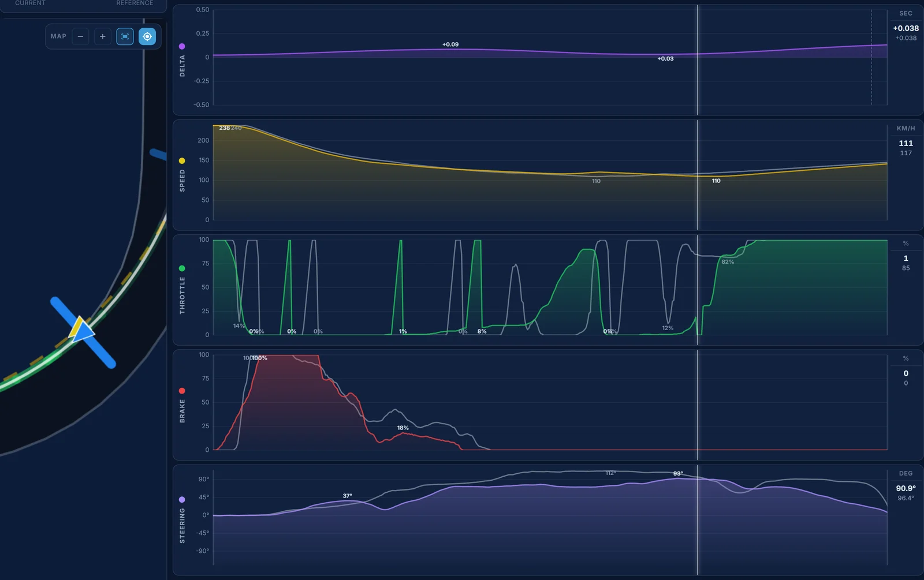
Task: Click the 96.4° reference steering value
Action: [x=906, y=499]
